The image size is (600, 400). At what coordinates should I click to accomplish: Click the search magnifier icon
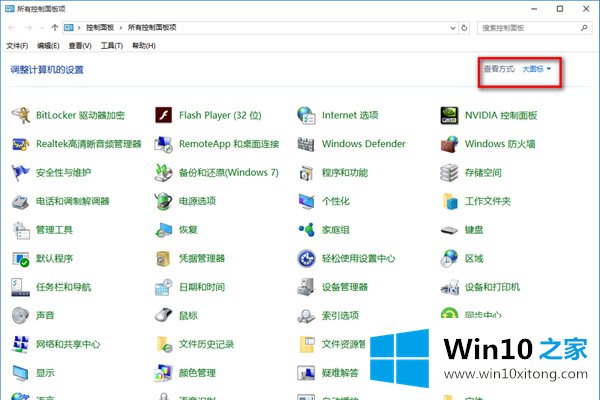584,28
